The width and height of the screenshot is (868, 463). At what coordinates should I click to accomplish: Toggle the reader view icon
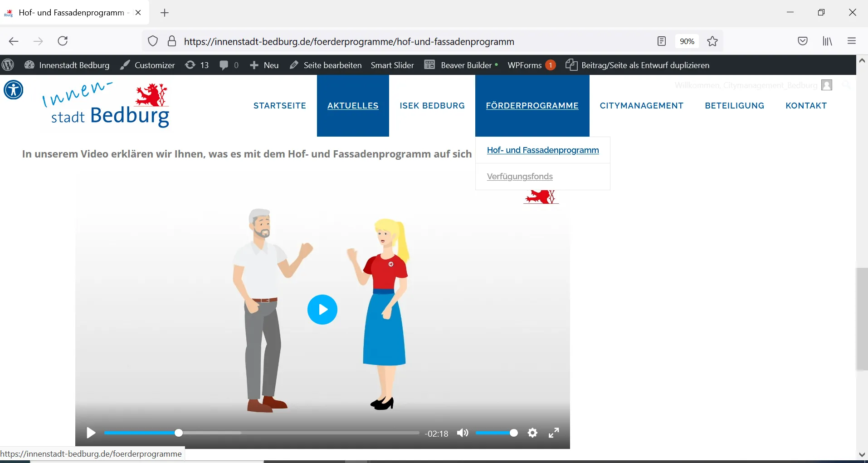662,41
